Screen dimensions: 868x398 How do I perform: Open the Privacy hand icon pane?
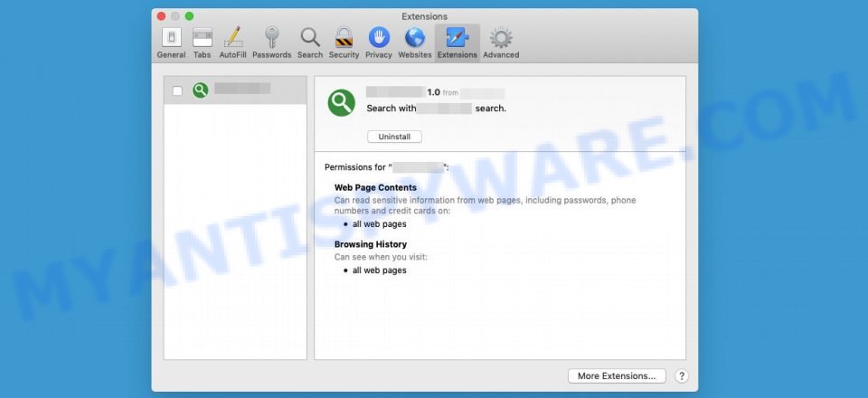[379, 43]
